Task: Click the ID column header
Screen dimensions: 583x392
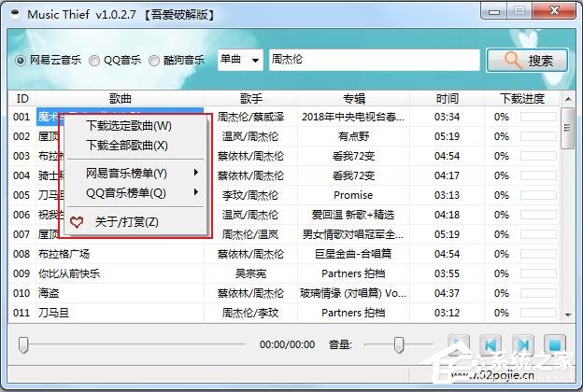Action: click(x=22, y=99)
